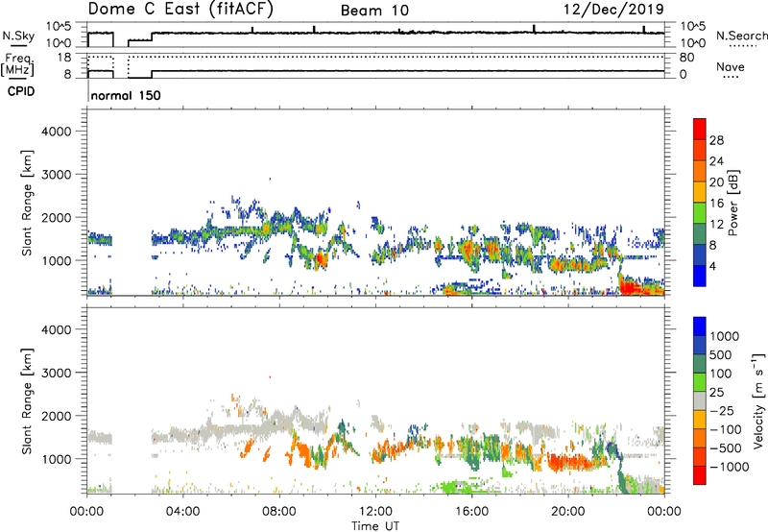Click the "Time UT" axis title

(x=375, y=526)
